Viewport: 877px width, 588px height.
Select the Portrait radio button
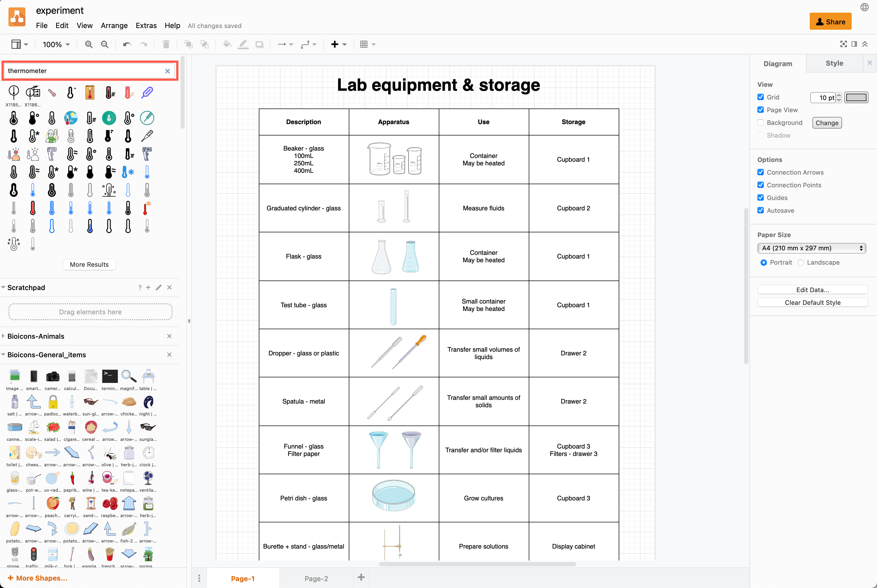point(763,262)
